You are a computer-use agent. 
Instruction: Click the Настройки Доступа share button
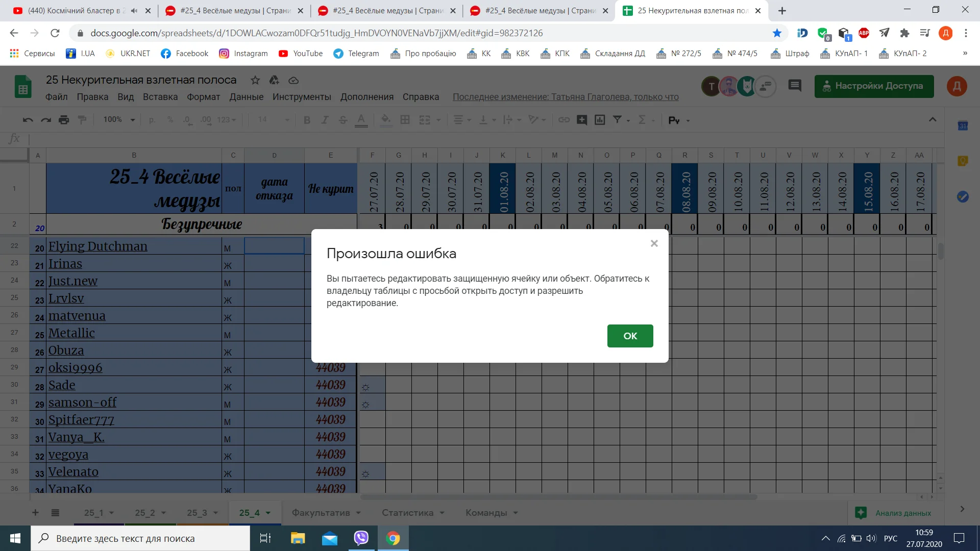[874, 86]
